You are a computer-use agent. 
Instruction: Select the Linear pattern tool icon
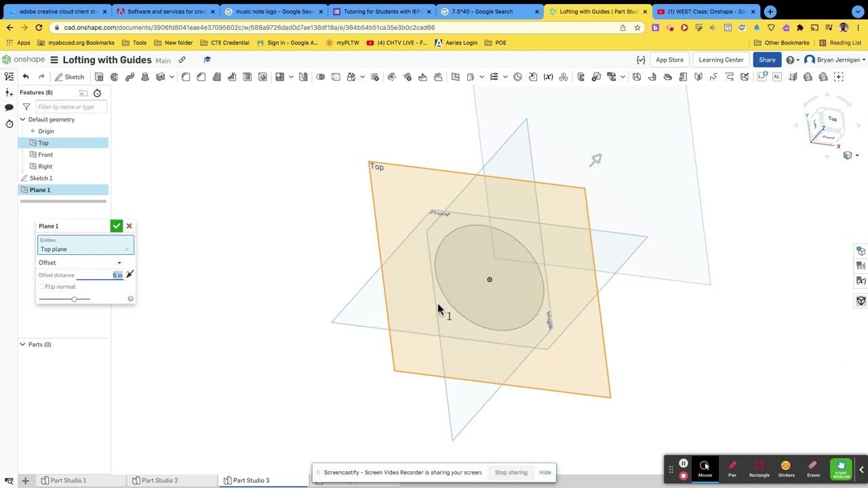pyautogui.click(x=279, y=77)
